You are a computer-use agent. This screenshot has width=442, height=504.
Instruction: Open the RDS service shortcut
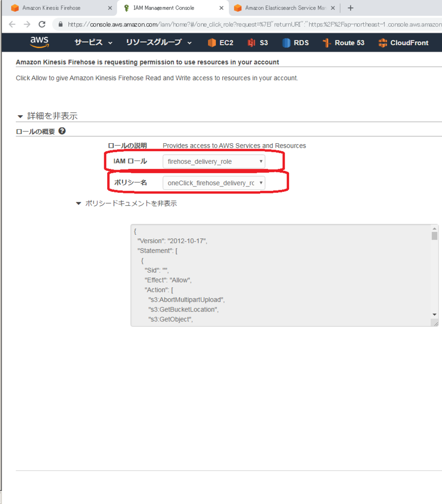pyautogui.click(x=295, y=43)
